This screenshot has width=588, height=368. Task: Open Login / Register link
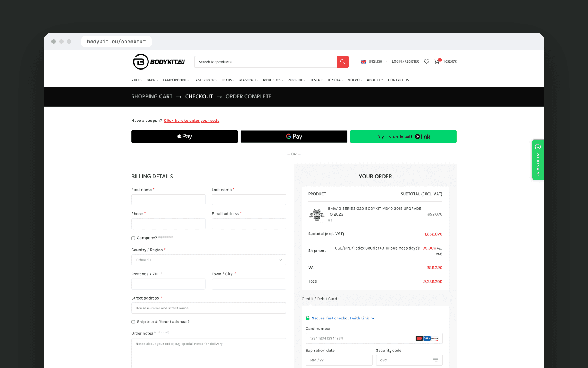tap(405, 61)
